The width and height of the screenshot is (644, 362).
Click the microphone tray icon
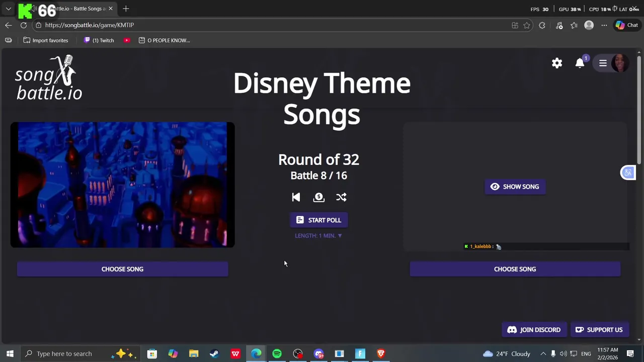tap(553, 353)
